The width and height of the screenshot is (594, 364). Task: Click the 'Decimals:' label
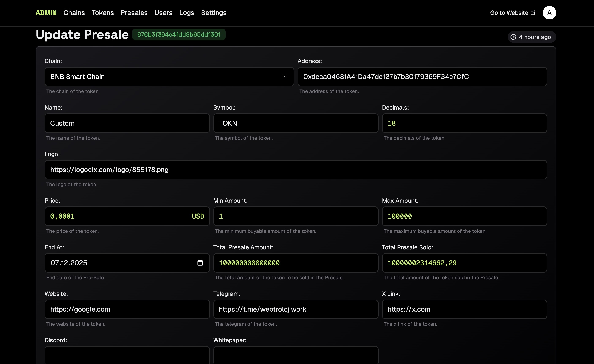click(395, 107)
